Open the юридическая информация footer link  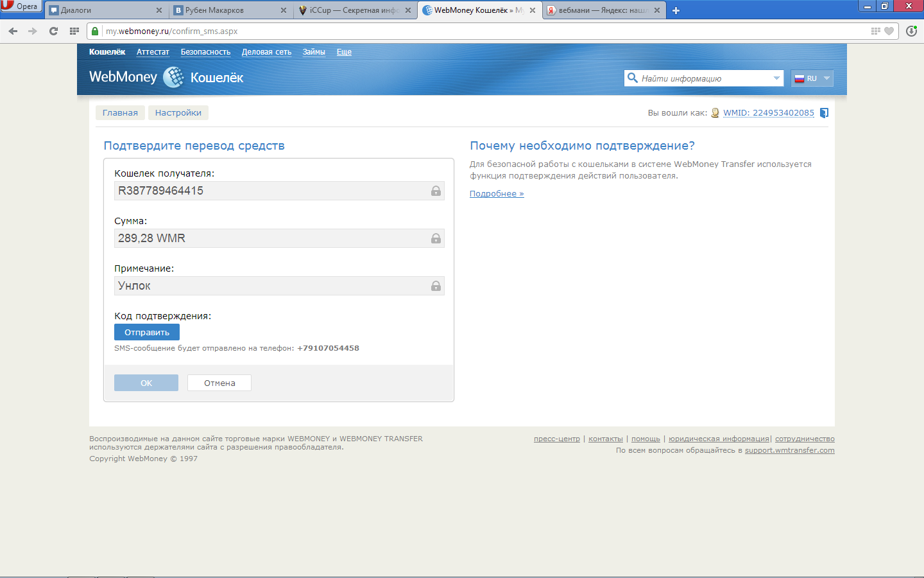click(719, 439)
